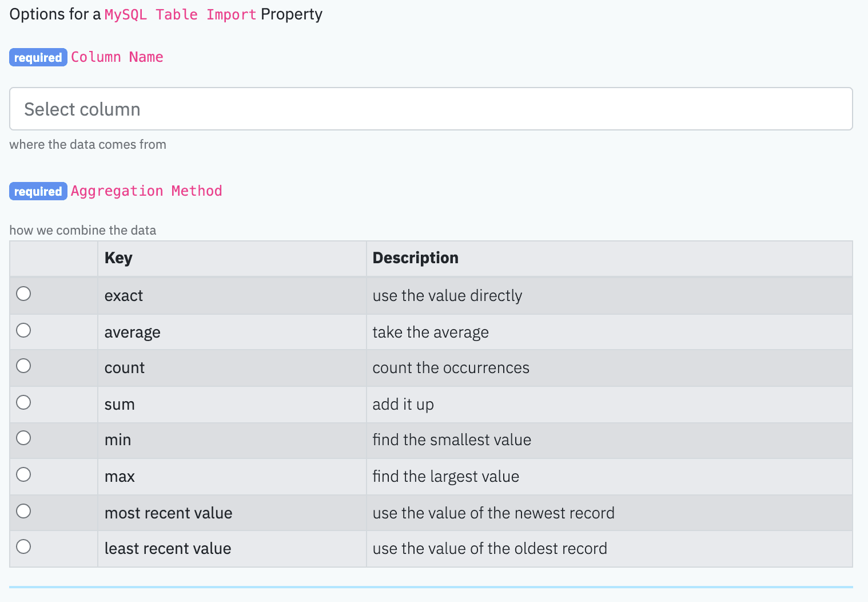
Task: Click 'find the smallest value' description
Action: 452,440
